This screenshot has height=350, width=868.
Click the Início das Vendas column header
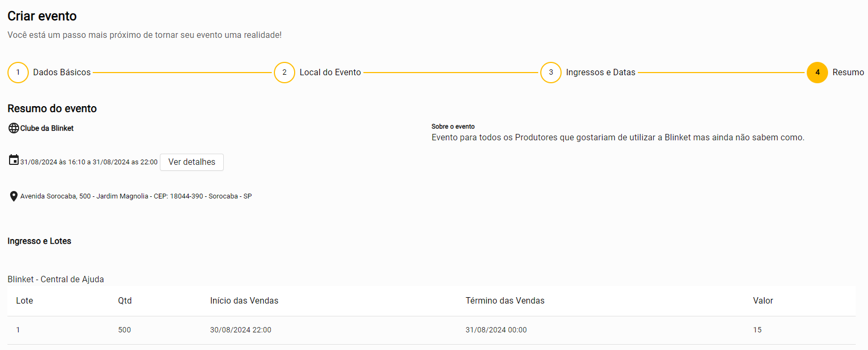click(x=244, y=301)
